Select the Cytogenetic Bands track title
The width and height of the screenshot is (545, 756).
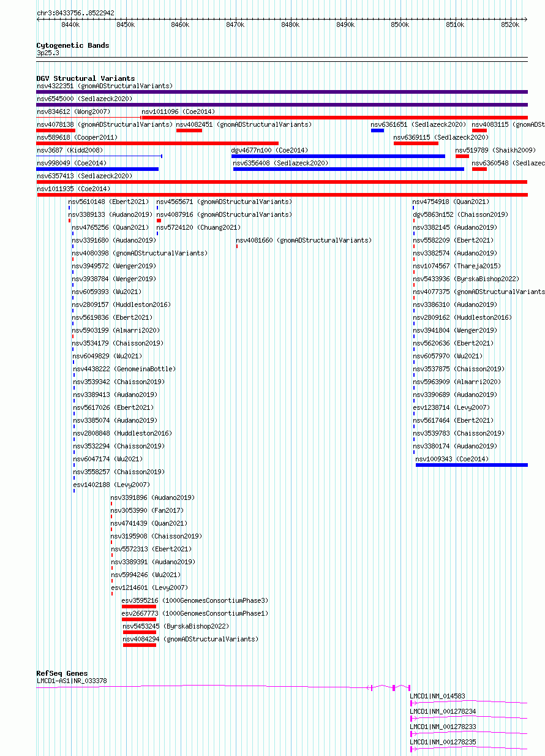73,45
